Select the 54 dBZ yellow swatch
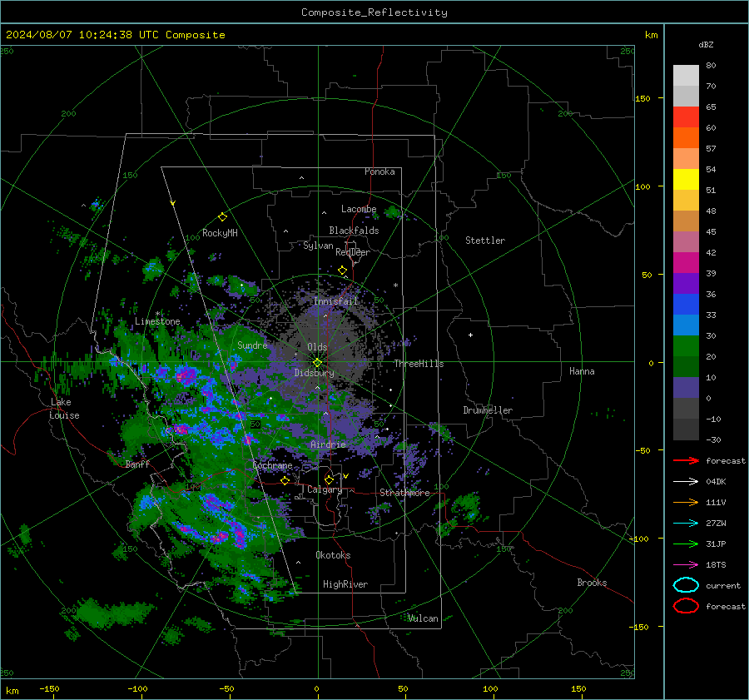 coord(686,179)
